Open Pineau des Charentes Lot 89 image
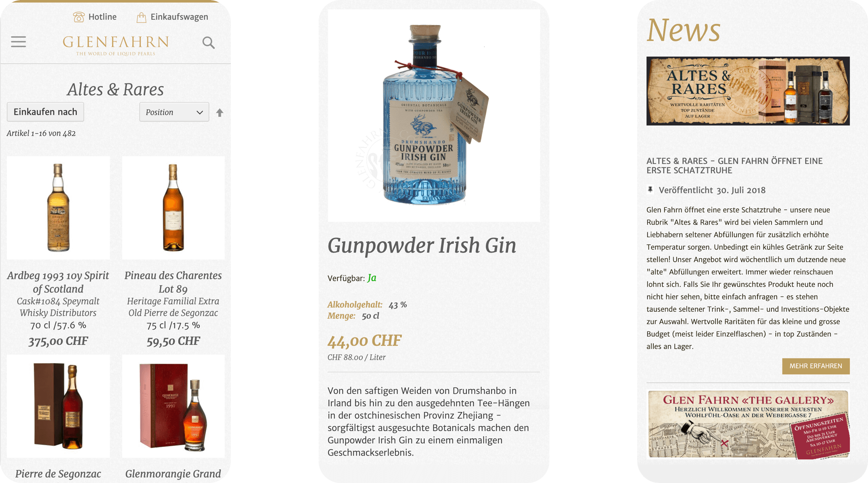Image resolution: width=868 pixels, height=483 pixels. (173, 208)
